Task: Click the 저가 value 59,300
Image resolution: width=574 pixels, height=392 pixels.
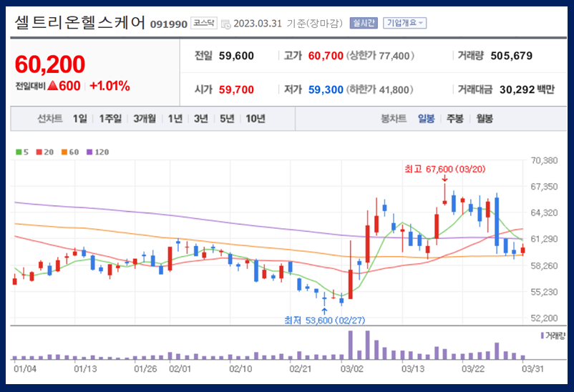Action: (326, 89)
